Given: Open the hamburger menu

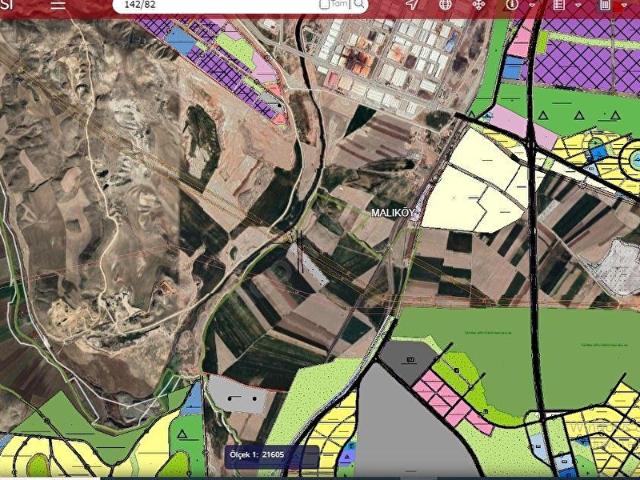Looking at the screenshot, I should [59, 5].
